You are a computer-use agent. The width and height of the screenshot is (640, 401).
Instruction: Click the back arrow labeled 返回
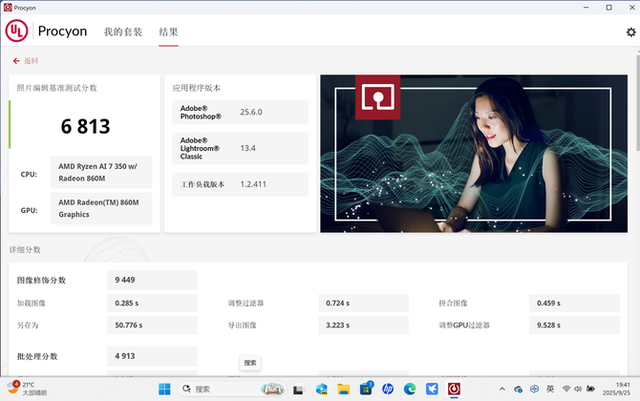coord(25,60)
